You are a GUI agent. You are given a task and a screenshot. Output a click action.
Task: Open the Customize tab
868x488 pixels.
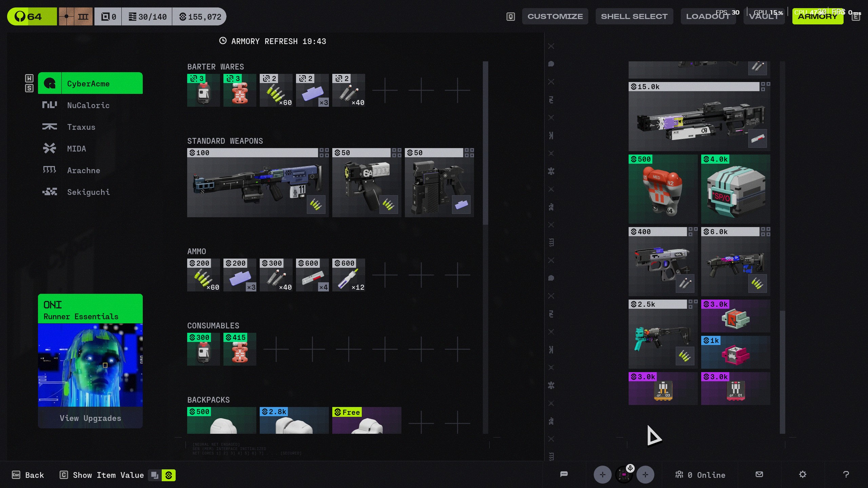[x=555, y=16]
